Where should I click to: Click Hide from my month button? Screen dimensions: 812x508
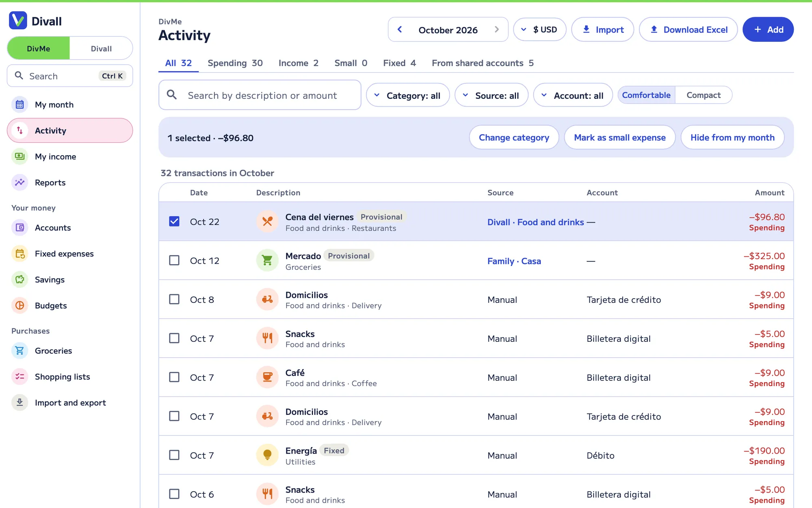[x=732, y=138]
